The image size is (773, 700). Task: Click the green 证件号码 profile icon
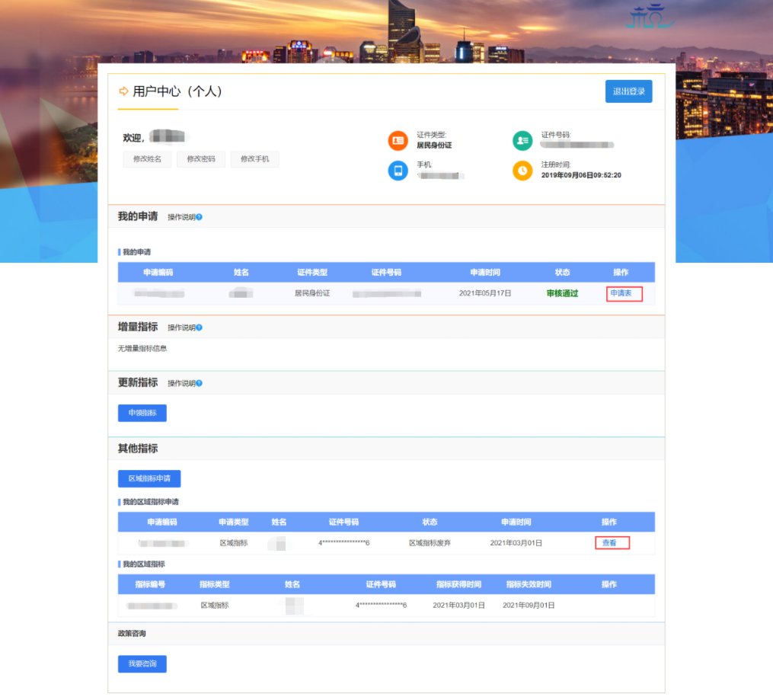point(522,141)
